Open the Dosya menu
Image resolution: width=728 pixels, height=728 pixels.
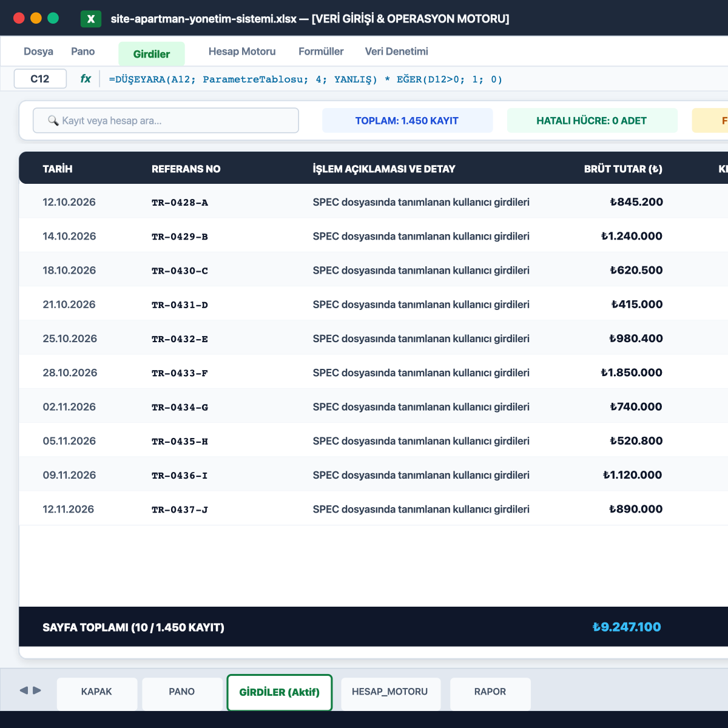click(x=38, y=52)
